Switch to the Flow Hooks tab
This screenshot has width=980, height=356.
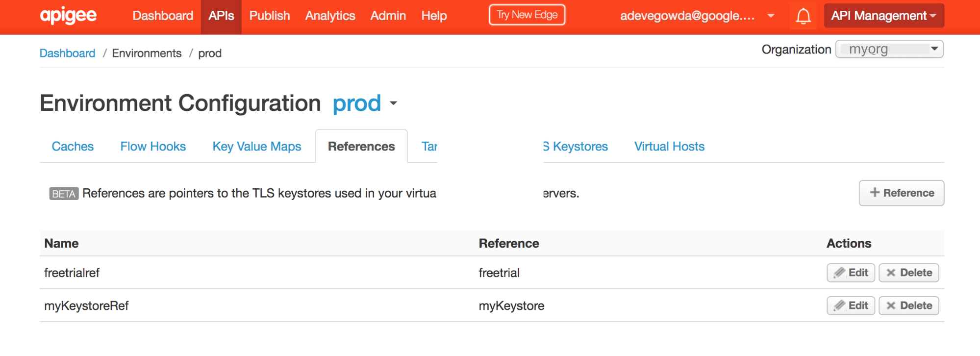(x=153, y=147)
